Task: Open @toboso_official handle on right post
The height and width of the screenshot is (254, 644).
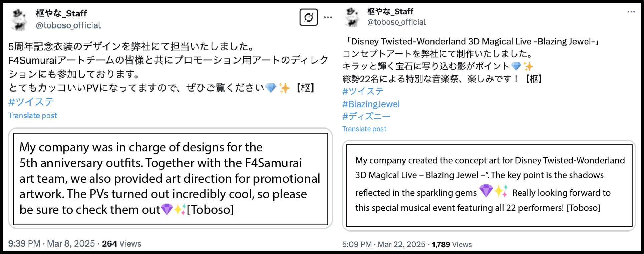Action: (x=396, y=22)
